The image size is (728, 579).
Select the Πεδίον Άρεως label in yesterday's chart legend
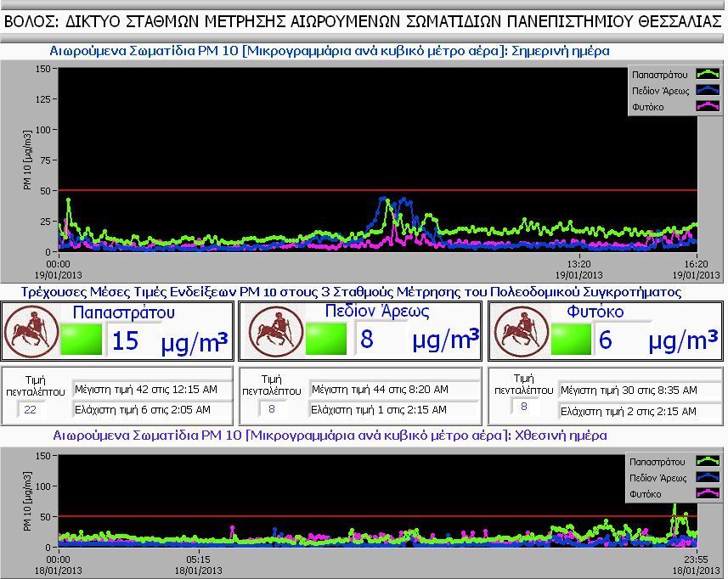pos(658,478)
